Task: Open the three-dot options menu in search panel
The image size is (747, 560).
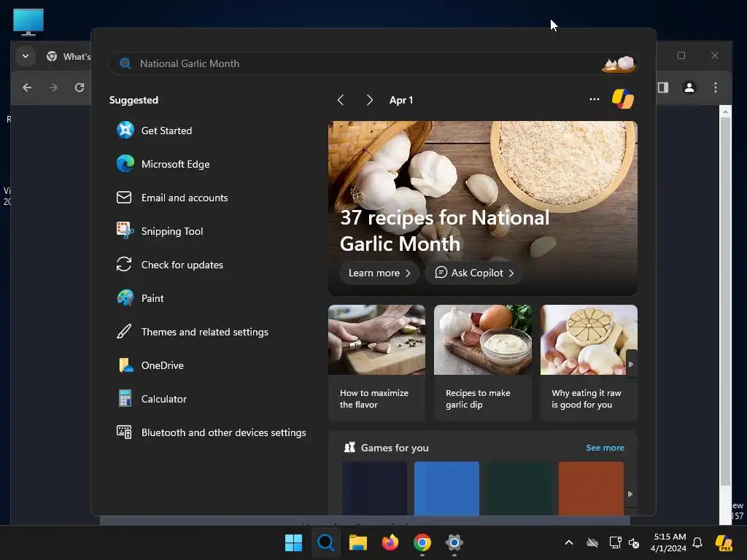Action: (x=594, y=99)
